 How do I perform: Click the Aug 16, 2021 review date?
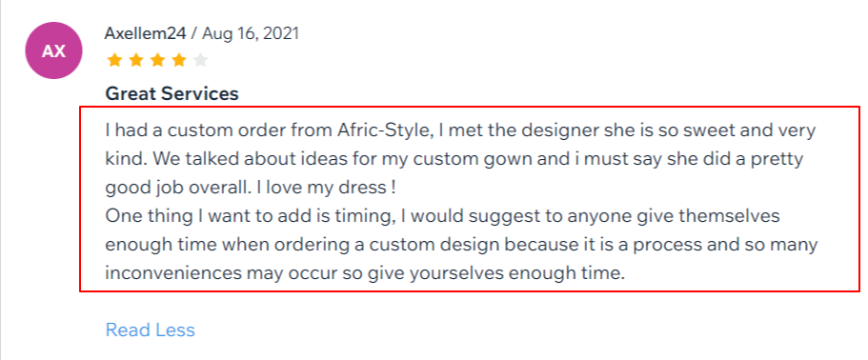pyautogui.click(x=251, y=33)
